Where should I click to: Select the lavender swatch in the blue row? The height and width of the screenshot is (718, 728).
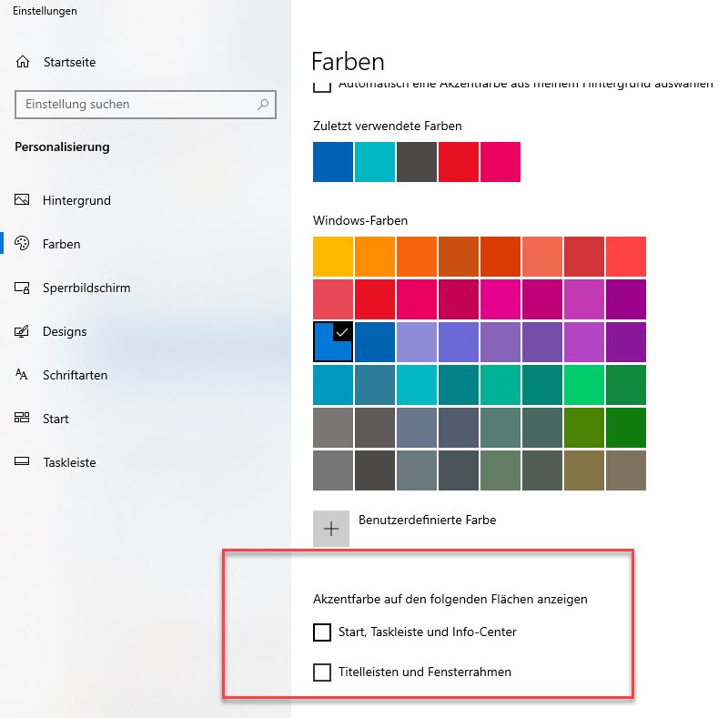click(x=417, y=342)
